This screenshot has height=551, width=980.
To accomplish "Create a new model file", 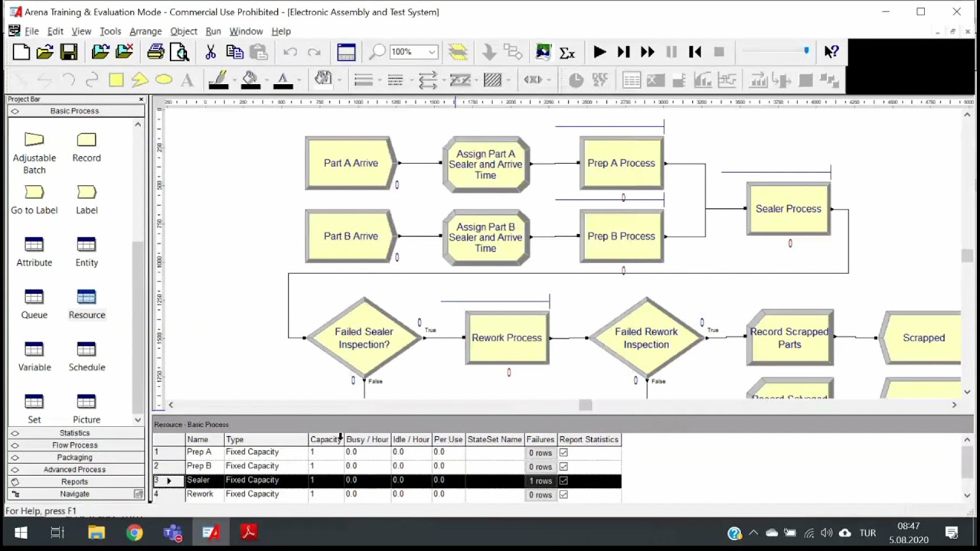I will click(21, 52).
